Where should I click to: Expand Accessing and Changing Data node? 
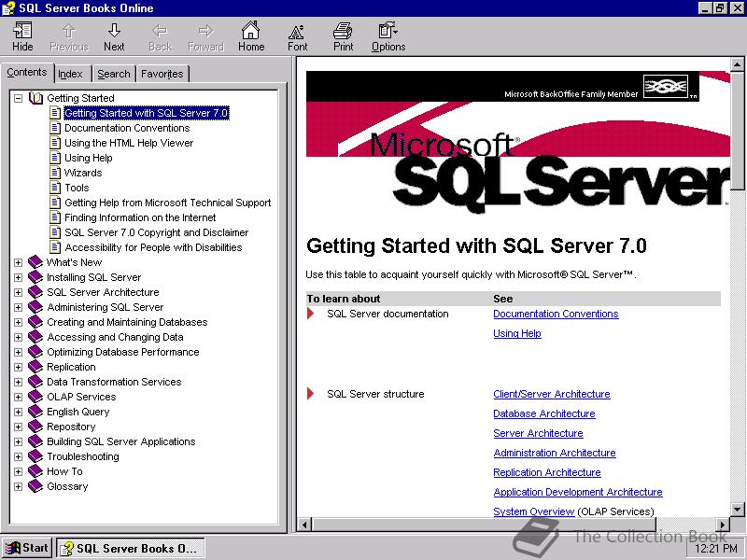(18, 337)
